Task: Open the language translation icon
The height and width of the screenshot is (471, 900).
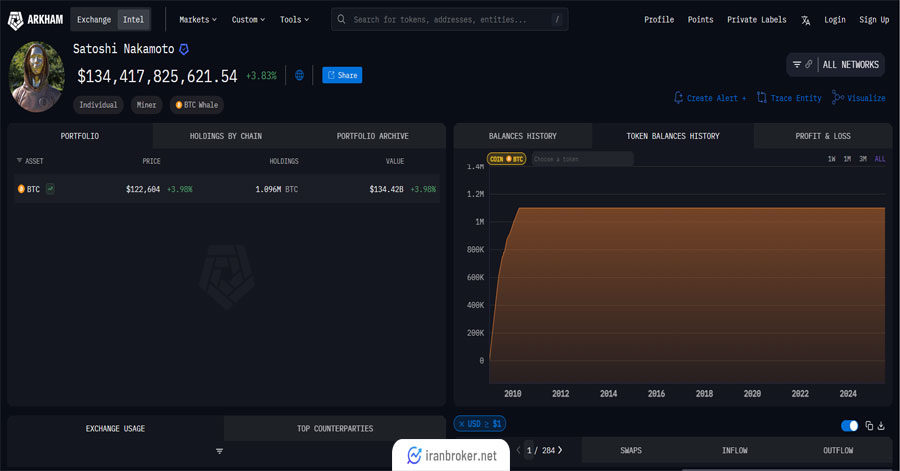Action: [806, 20]
